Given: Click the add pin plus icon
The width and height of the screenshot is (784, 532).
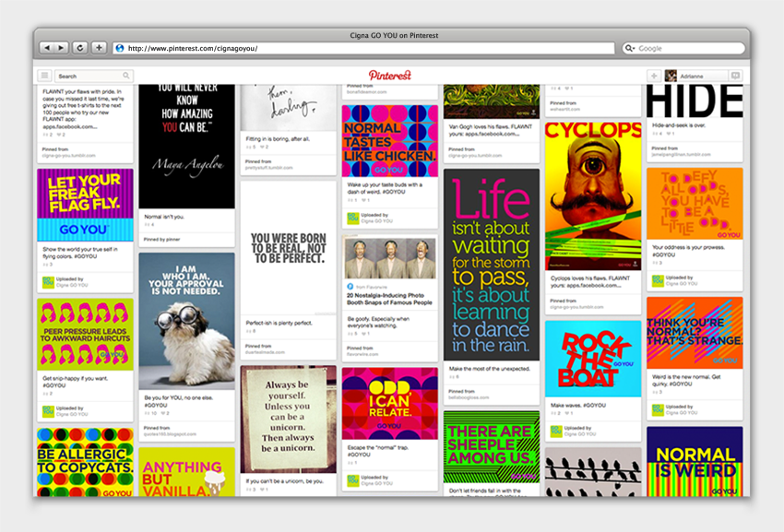Looking at the screenshot, I should point(654,76).
